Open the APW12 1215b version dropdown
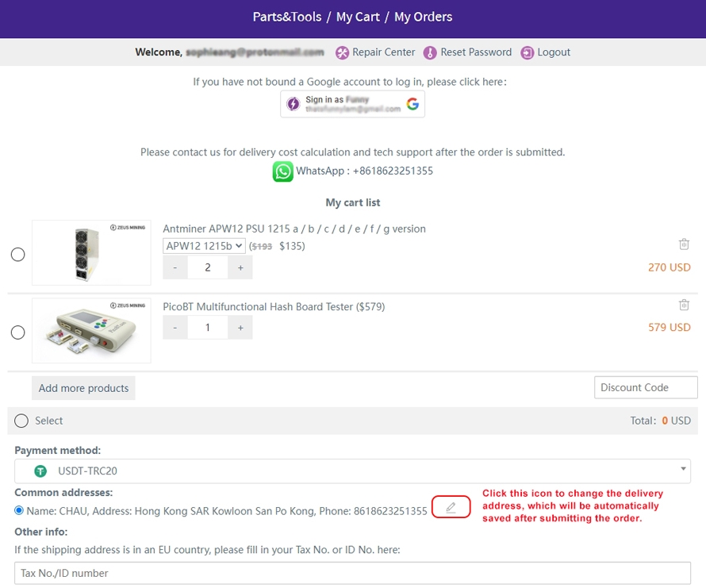Screen dimensions: 706x588 click(204, 246)
